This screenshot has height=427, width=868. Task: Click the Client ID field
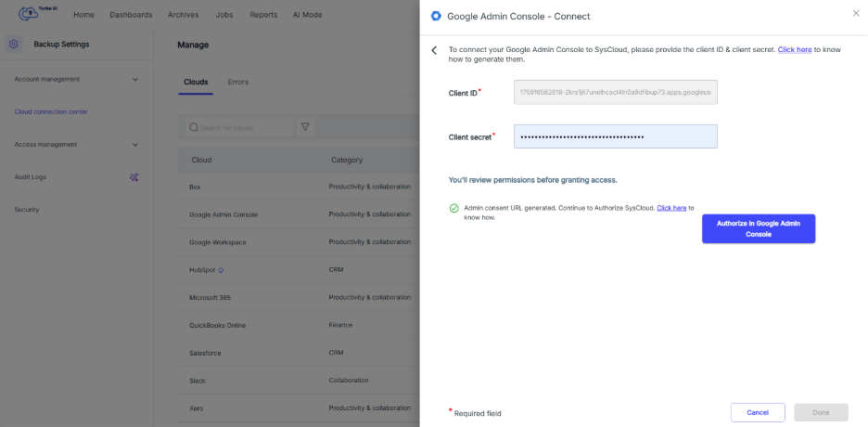(615, 92)
